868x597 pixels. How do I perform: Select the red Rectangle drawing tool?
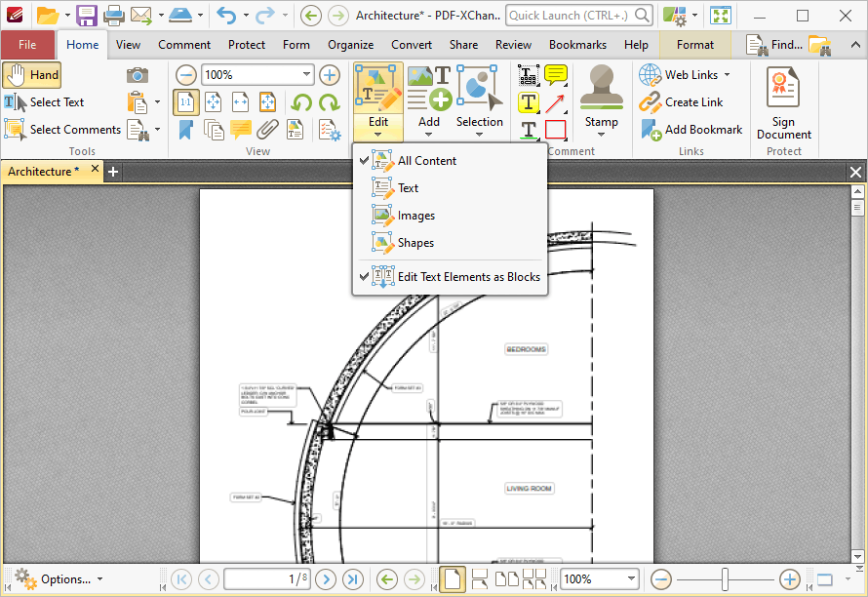[555, 130]
